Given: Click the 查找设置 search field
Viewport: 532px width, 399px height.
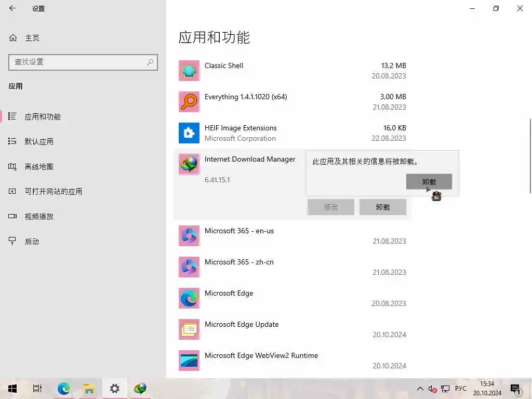Looking at the screenshot, I should [83, 62].
